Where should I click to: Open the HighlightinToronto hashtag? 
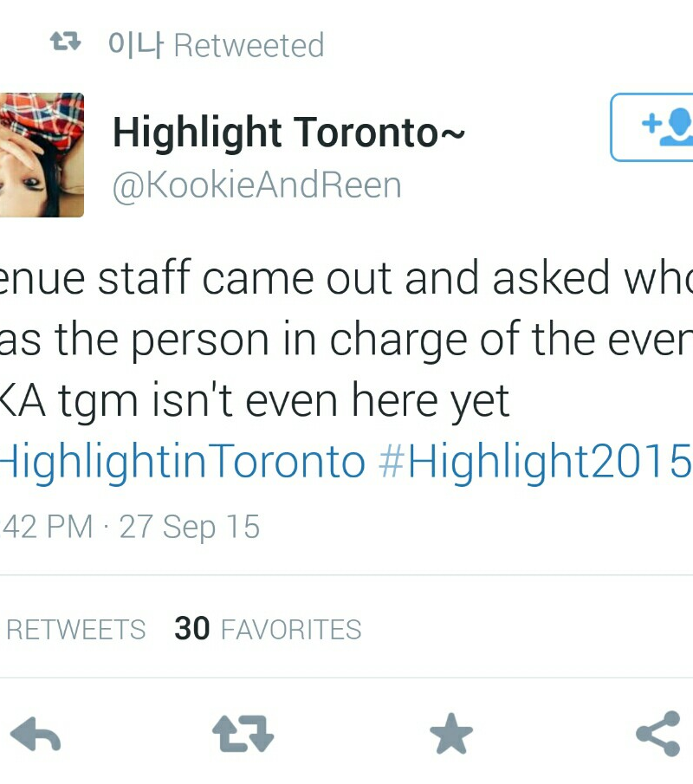tap(183, 462)
